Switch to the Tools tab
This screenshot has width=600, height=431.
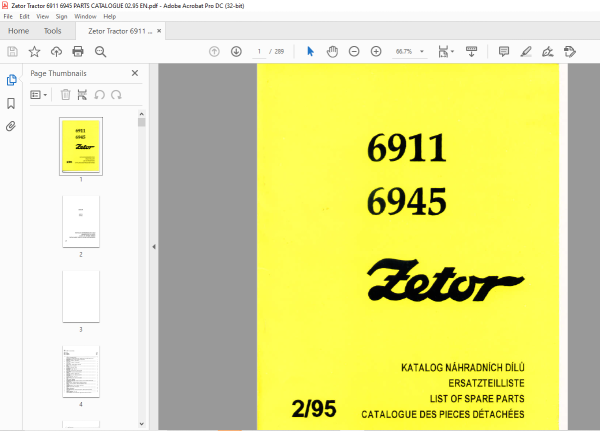[52, 31]
